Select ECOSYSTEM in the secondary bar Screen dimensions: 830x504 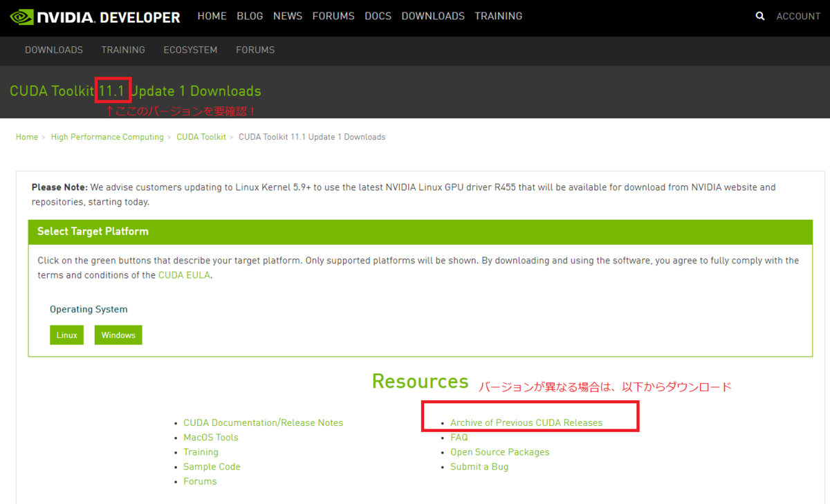pyautogui.click(x=190, y=50)
